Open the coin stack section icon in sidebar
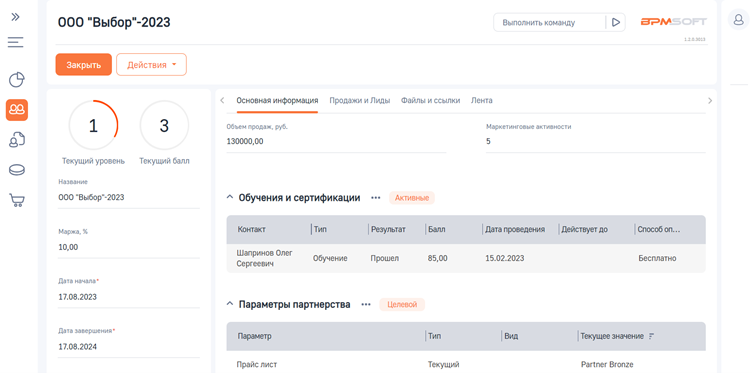Image resolution: width=752 pixels, height=373 pixels. click(17, 170)
